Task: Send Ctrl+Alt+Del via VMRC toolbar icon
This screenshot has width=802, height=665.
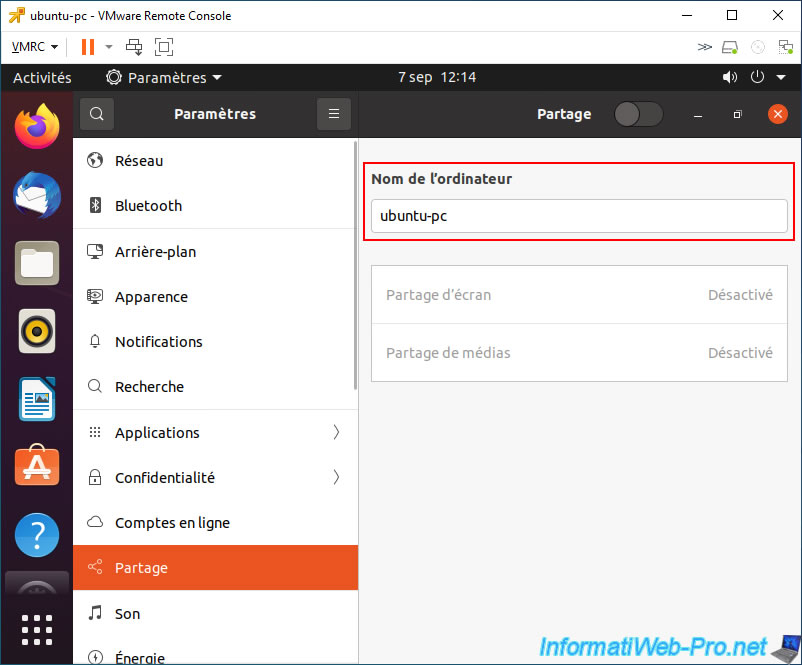Action: click(135, 47)
